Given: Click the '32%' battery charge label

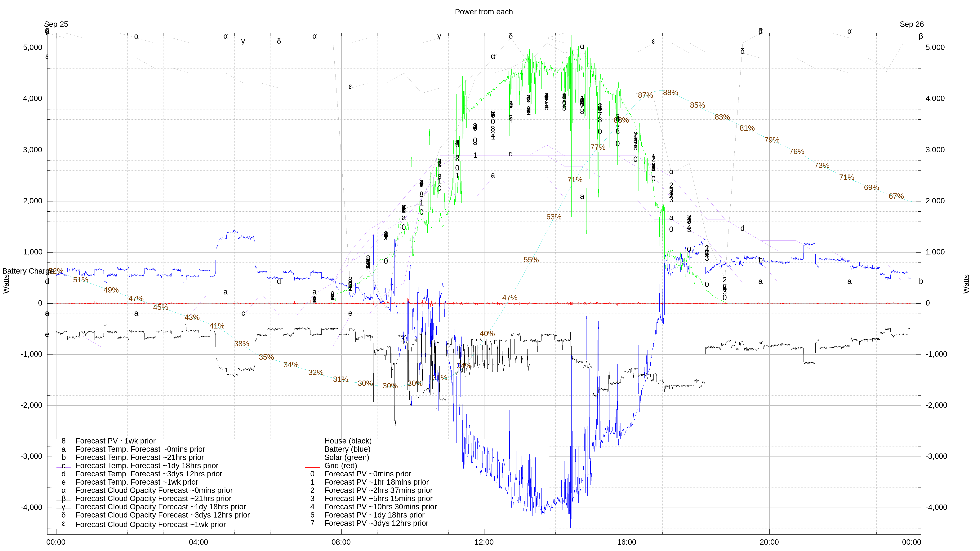Looking at the screenshot, I should click(316, 373).
